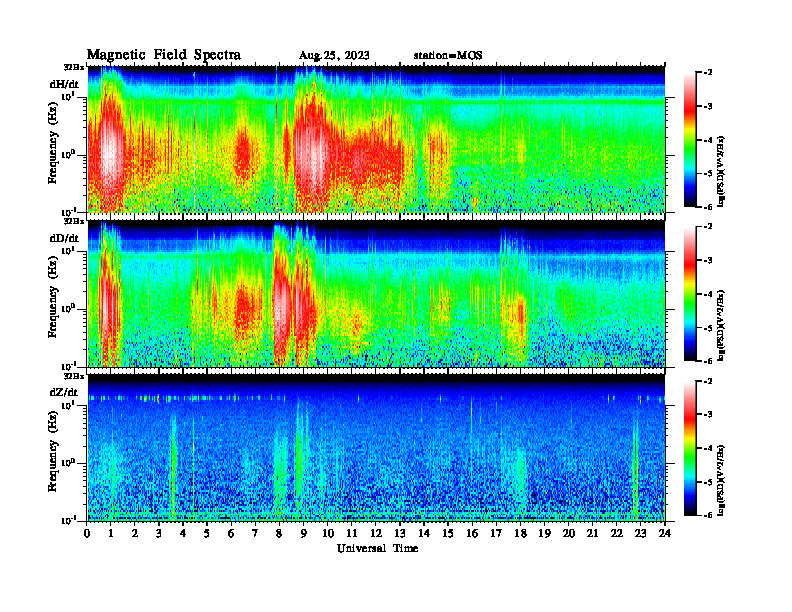792x612 pixels.
Task: Click the log(PSD) units label beside the dD/dt color scale
Action: 722,325
